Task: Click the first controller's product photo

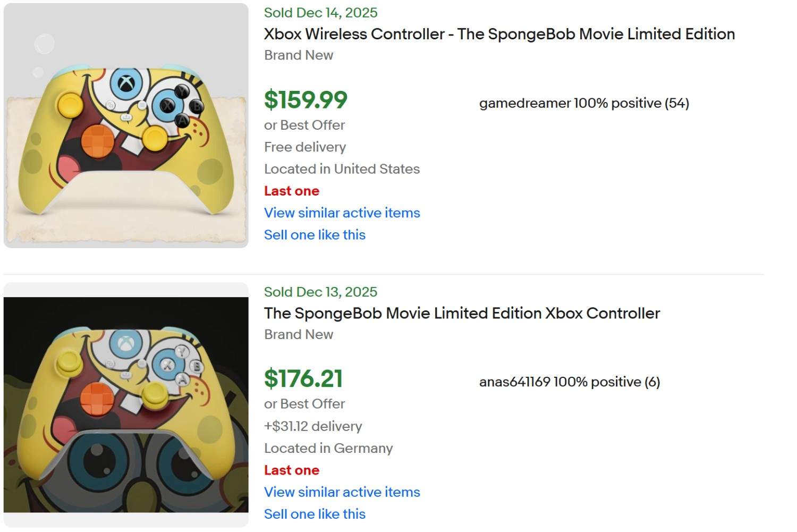Action: pos(125,125)
